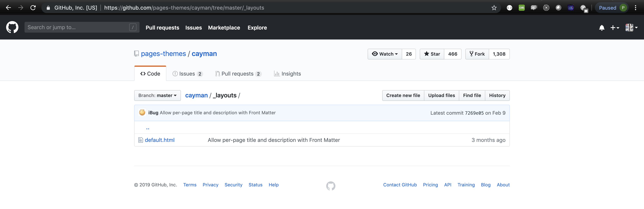Image resolution: width=644 pixels, height=209 pixels.
Task: Click the Paused profile button
Action: [612, 8]
